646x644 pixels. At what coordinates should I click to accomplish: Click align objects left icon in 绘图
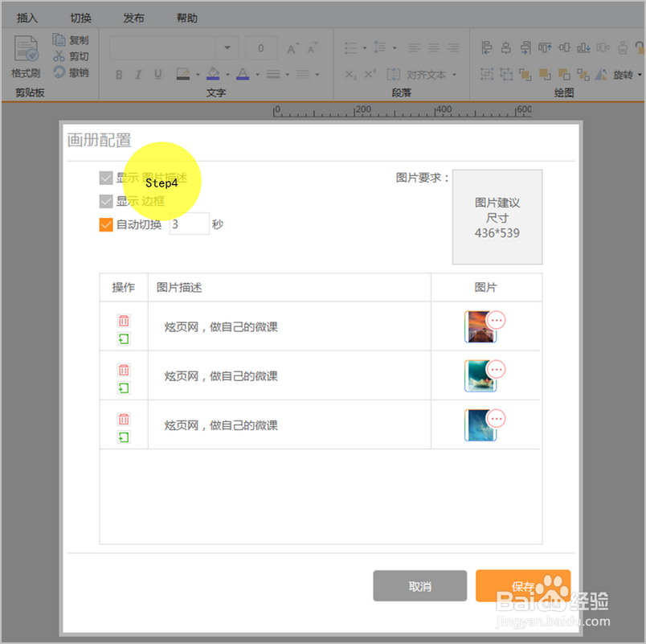tap(487, 47)
